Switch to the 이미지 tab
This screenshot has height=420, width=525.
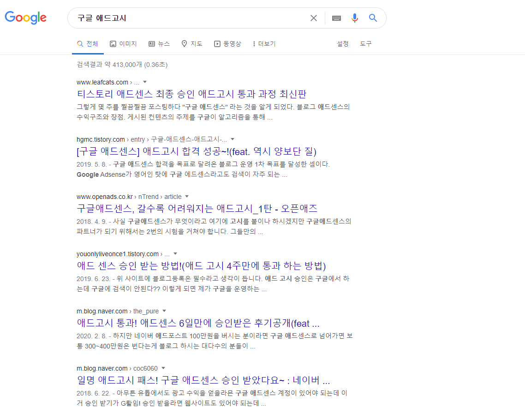pos(123,44)
